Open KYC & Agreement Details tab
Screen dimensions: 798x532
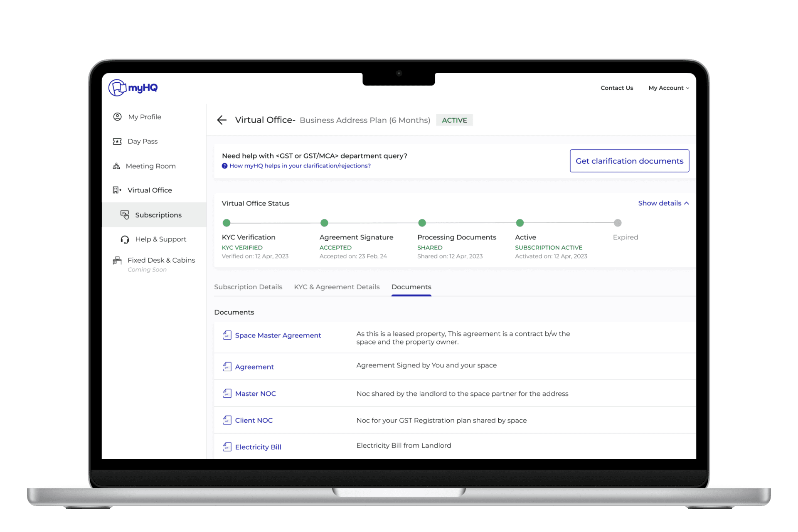[337, 287]
